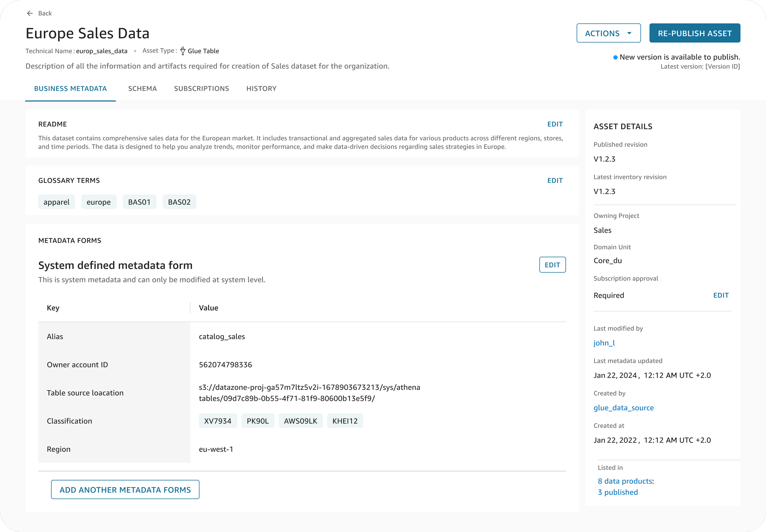Open the Subscriptions tab
This screenshot has height=532, width=766.
tap(201, 89)
